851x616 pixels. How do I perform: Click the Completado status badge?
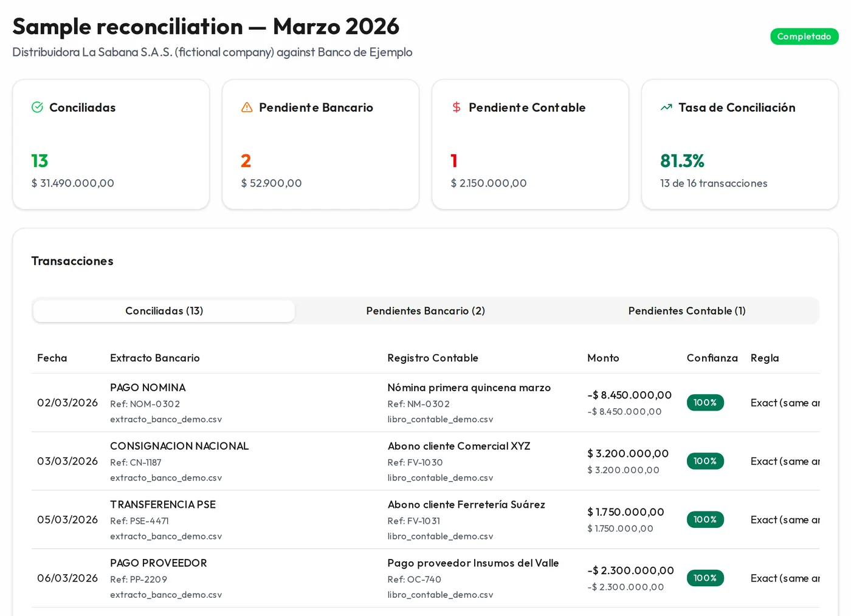804,36
